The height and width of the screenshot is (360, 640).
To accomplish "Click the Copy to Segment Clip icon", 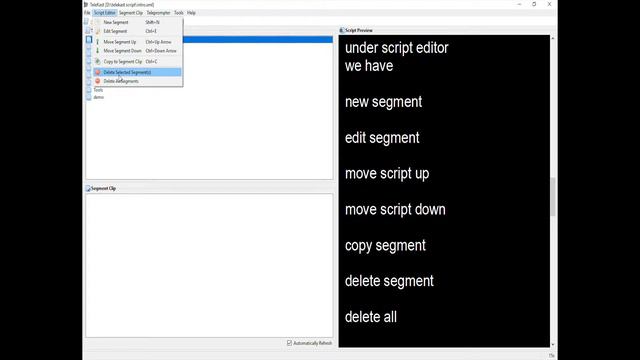I will 98,62.
